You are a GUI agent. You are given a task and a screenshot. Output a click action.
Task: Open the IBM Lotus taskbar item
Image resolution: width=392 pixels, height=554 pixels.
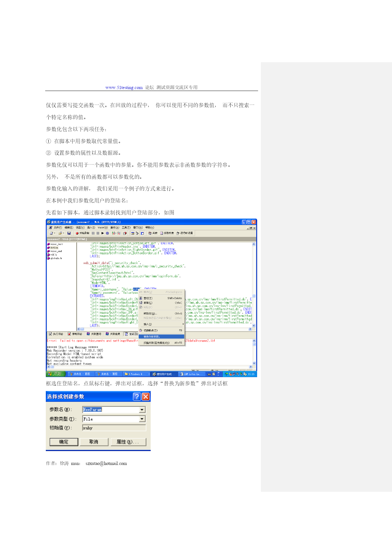[191, 374]
